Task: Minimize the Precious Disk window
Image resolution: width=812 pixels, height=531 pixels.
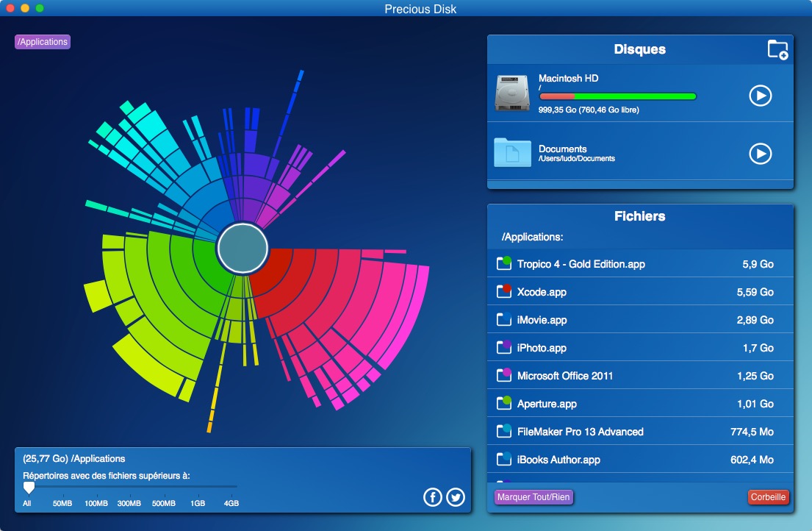Action: [25, 8]
